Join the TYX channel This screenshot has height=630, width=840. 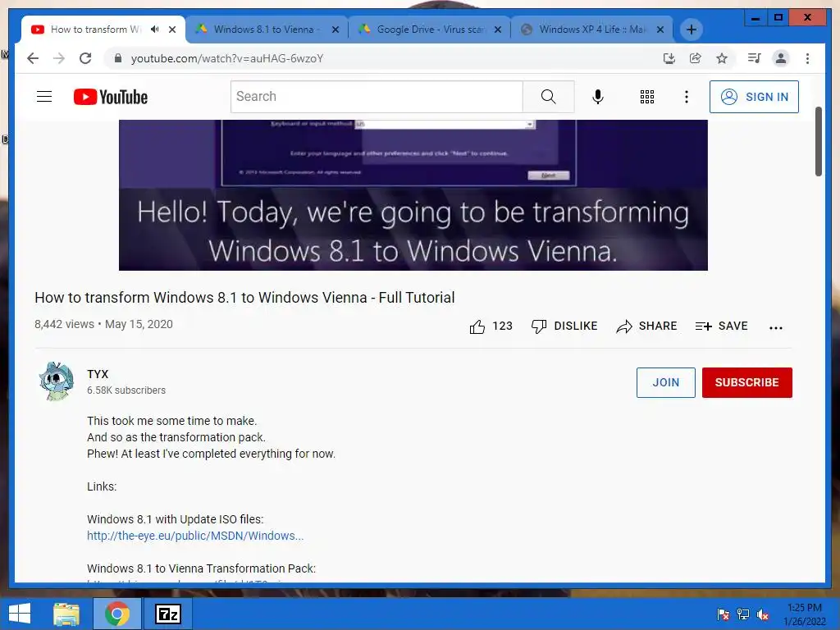pos(665,382)
